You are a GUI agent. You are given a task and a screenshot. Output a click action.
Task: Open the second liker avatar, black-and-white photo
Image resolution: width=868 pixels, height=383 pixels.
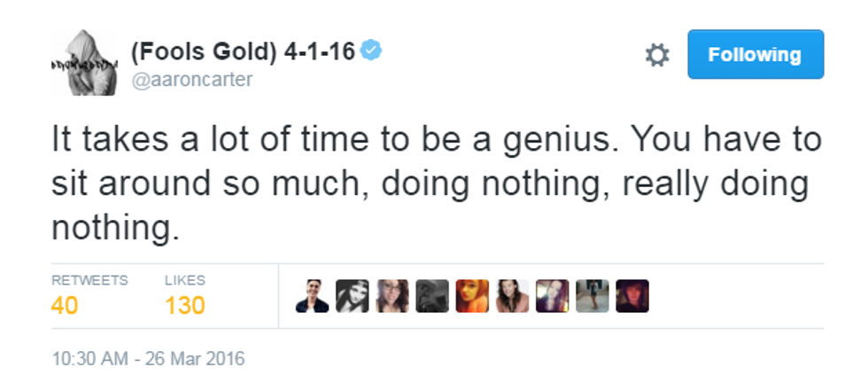(x=353, y=296)
